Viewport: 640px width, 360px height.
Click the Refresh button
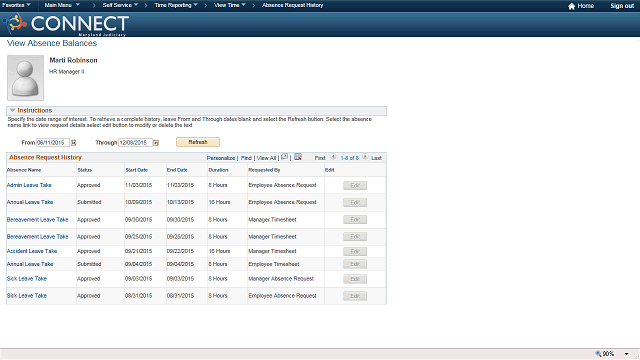(x=198, y=142)
